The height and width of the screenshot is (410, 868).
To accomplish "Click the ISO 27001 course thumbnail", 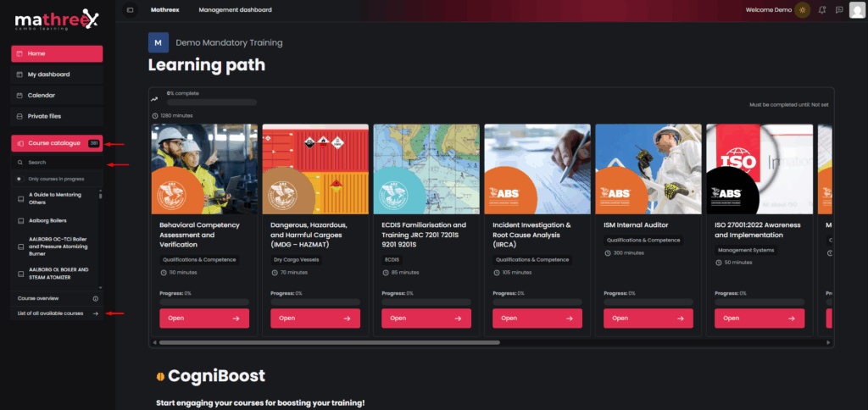I will 759,169.
